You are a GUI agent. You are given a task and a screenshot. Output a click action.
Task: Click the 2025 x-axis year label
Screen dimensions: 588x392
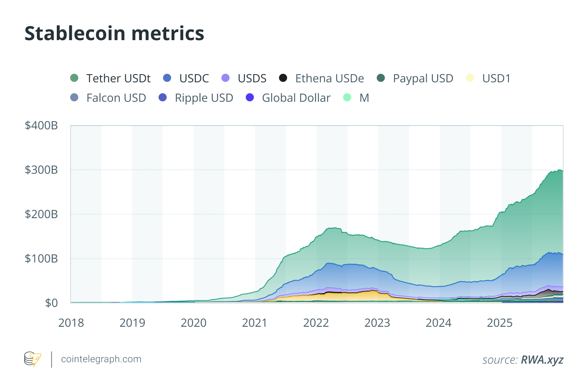(x=500, y=323)
